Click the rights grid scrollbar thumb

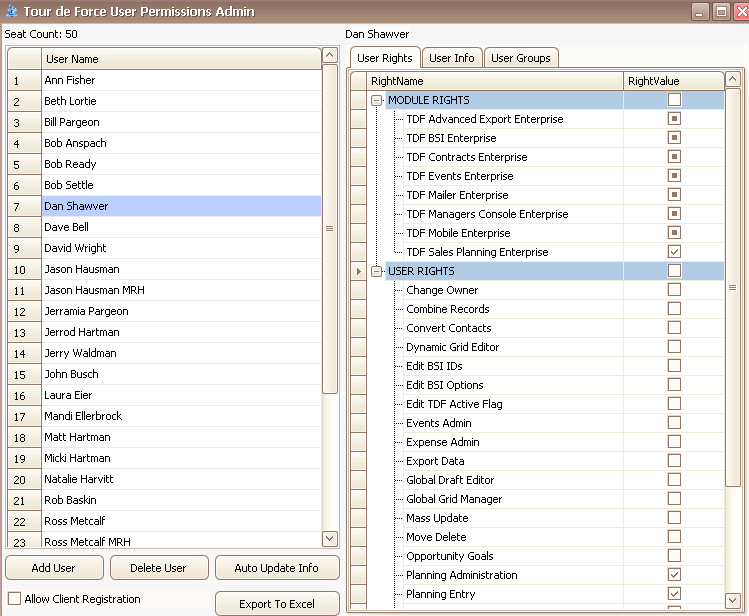(x=733, y=287)
